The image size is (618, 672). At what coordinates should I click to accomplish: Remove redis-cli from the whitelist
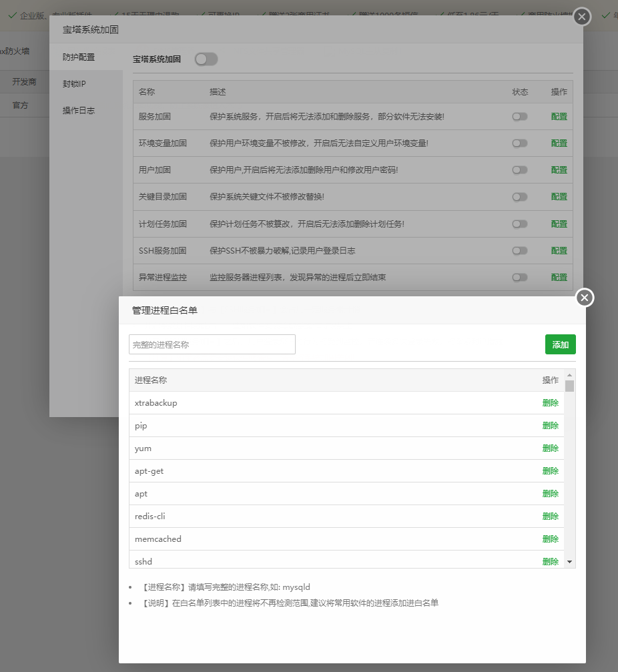(x=551, y=517)
